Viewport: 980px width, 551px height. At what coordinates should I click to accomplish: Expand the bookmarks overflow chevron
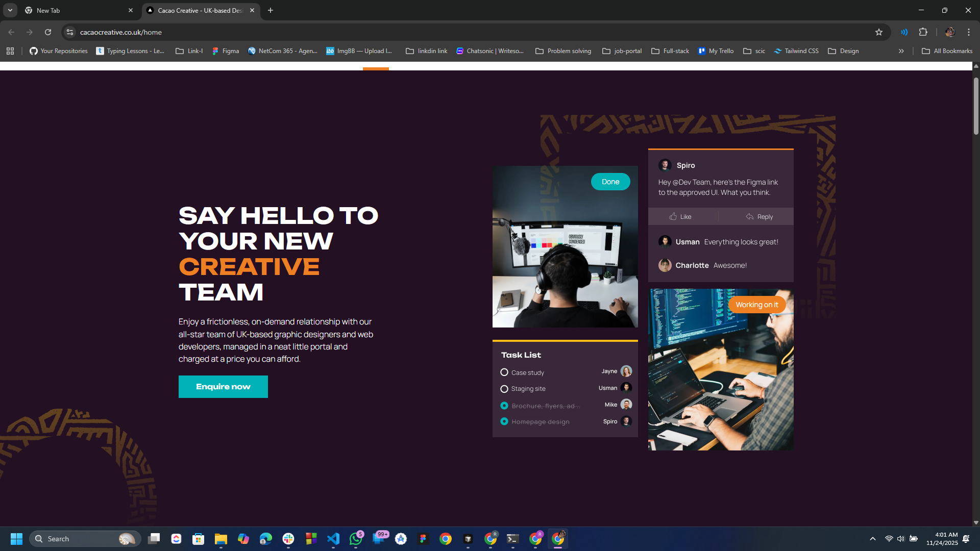click(x=901, y=51)
